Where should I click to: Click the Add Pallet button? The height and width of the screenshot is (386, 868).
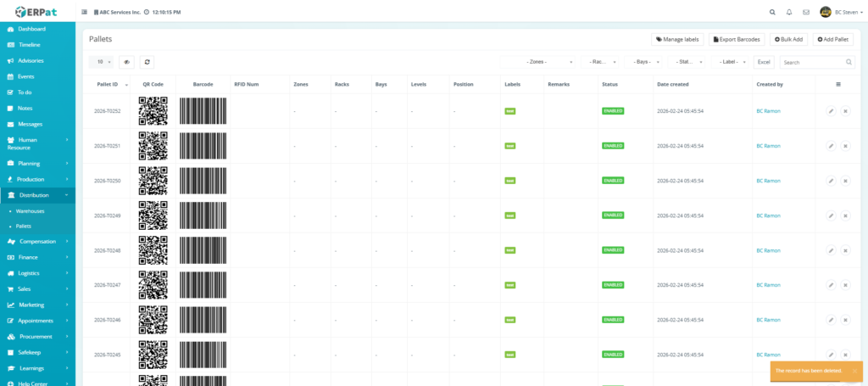click(x=833, y=39)
